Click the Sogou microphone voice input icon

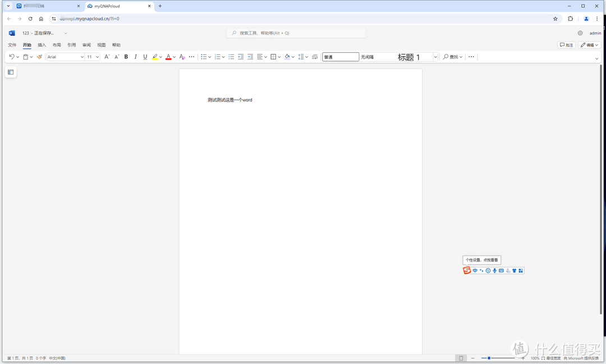(x=494, y=271)
